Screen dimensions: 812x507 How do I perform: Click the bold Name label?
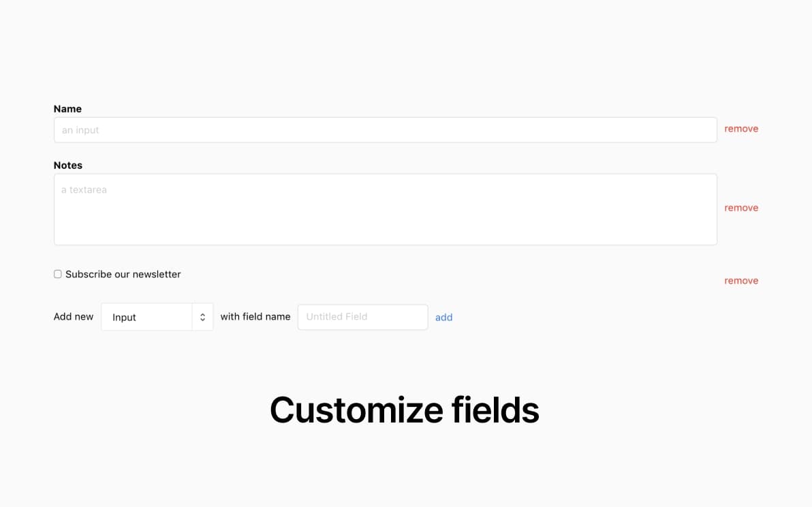tap(67, 109)
